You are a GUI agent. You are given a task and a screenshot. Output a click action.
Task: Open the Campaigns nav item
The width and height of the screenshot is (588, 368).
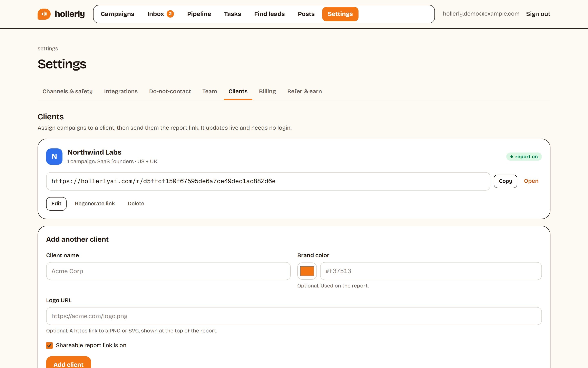click(117, 14)
